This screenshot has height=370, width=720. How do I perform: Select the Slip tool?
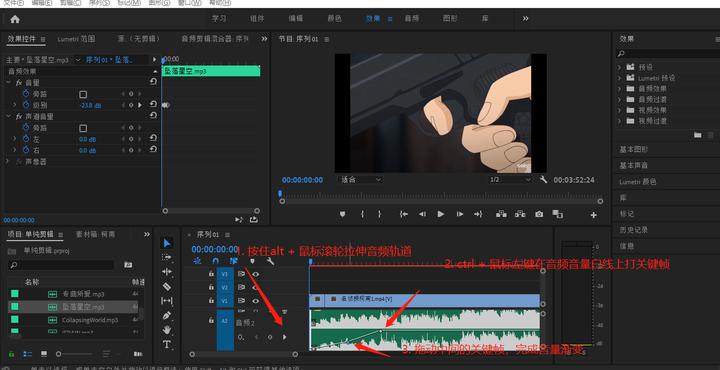click(167, 301)
